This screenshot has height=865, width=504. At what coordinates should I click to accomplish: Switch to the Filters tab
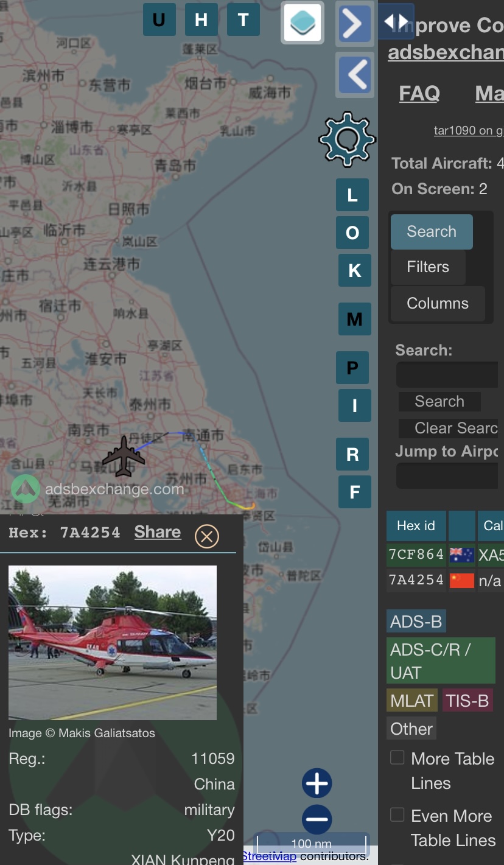[428, 267]
